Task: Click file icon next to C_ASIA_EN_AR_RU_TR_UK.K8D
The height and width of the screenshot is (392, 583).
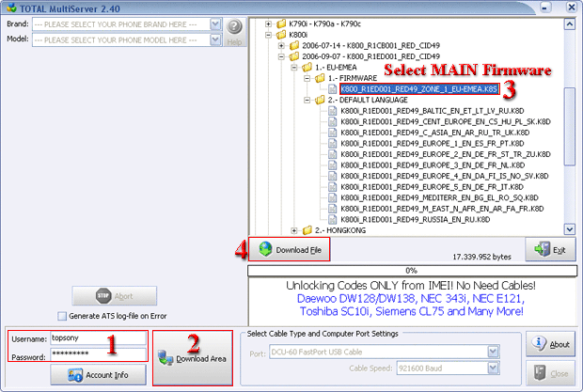Action: [332, 133]
